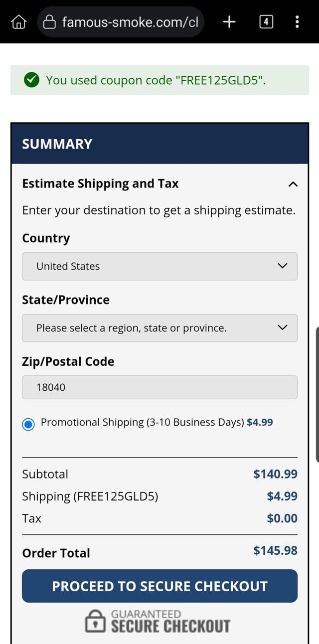
Task: Tap the green coupon success checkmark
Action: coord(31,80)
